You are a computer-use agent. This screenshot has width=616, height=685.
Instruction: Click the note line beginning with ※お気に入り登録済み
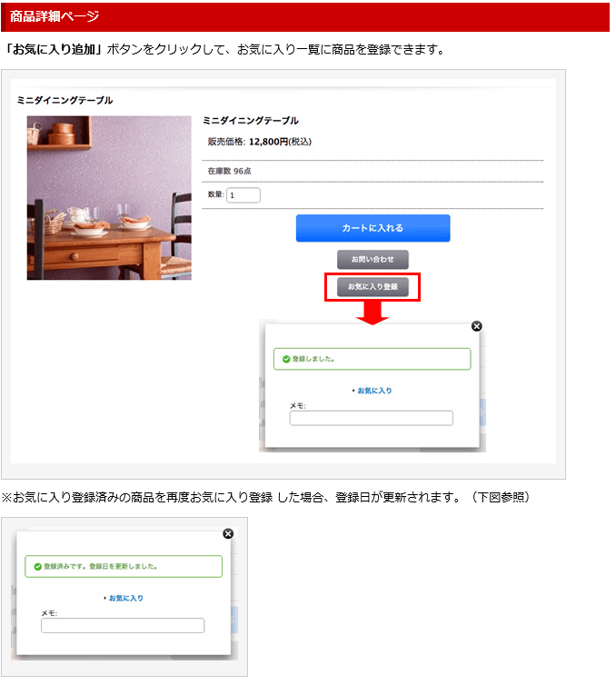click(265, 497)
